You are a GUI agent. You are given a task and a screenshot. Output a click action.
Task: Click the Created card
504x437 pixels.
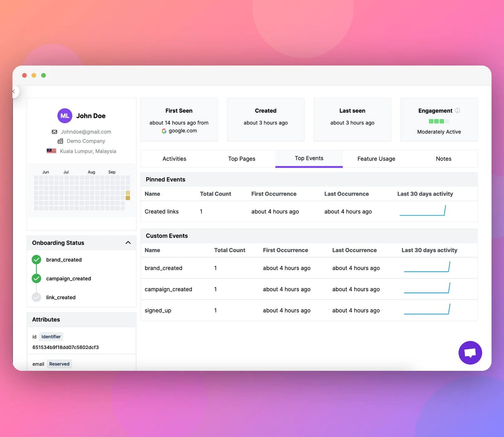click(x=266, y=120)
